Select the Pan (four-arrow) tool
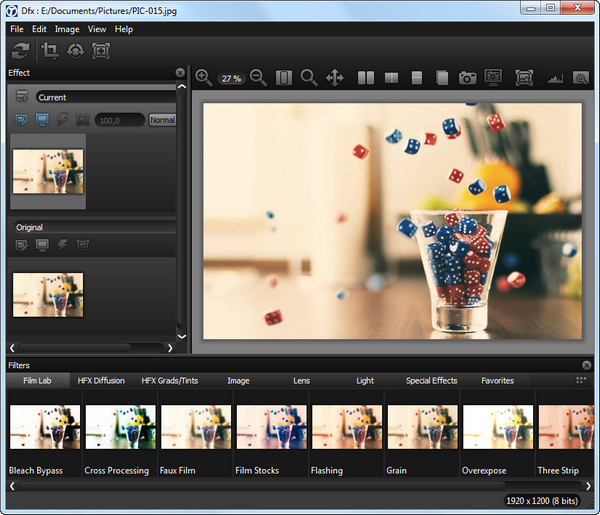Image resolution: width=600 pixels, height=515 pixels. tap(335, 77)
